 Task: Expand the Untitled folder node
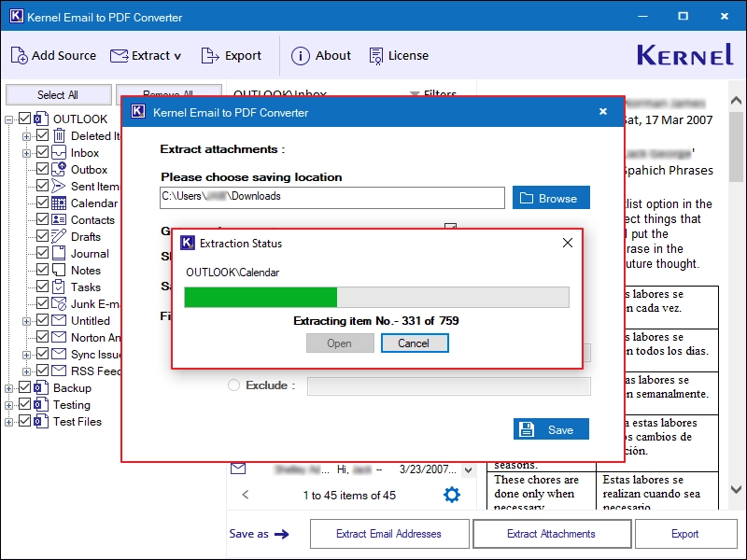tap(27, 321)
